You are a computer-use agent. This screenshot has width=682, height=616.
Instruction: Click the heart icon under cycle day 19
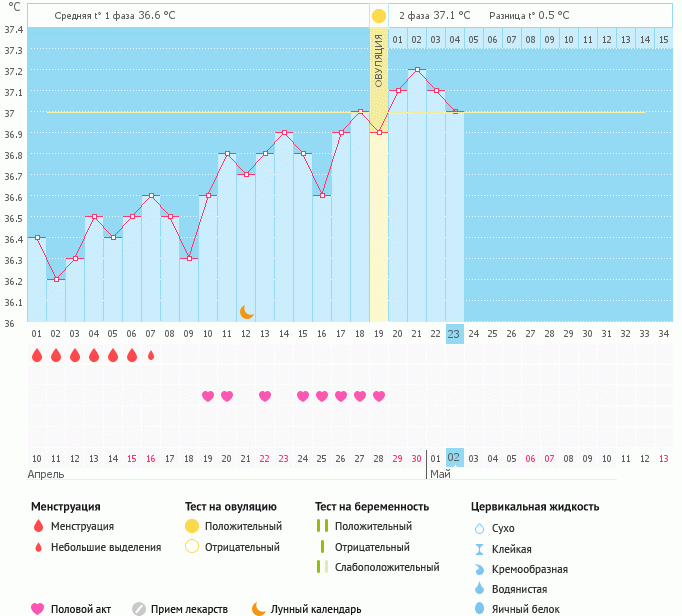coord(379,396)
